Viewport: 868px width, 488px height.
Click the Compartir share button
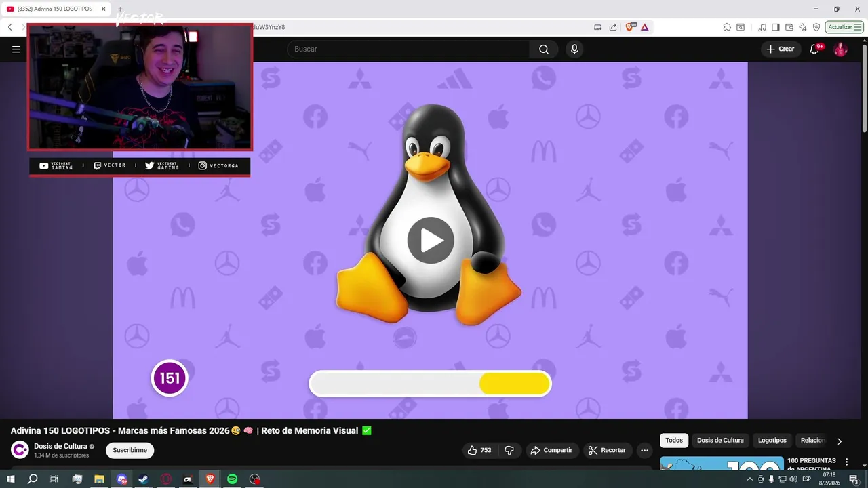pos(552,450)
